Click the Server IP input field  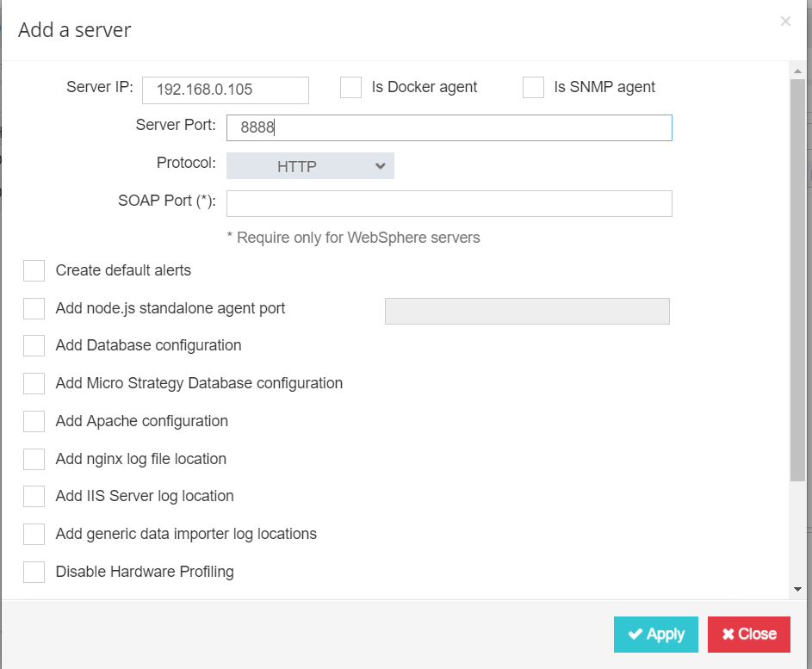click(x=225, y=90)
